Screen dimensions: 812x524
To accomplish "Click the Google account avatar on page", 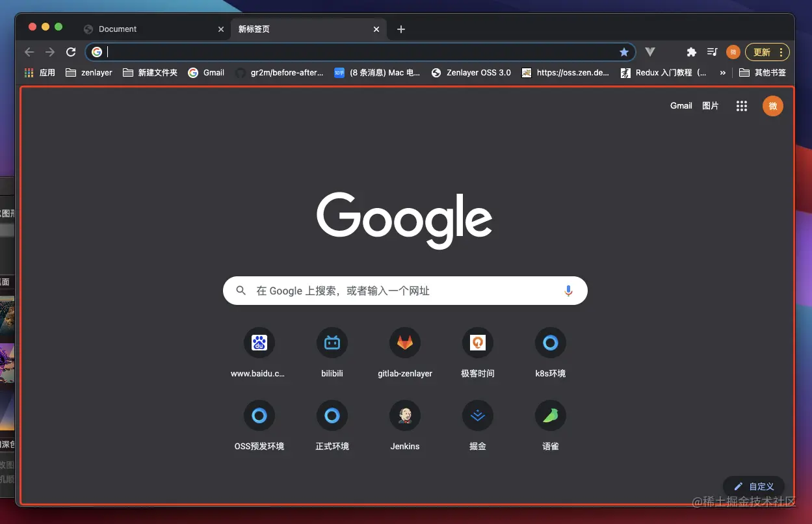I will tap(773, 106).
